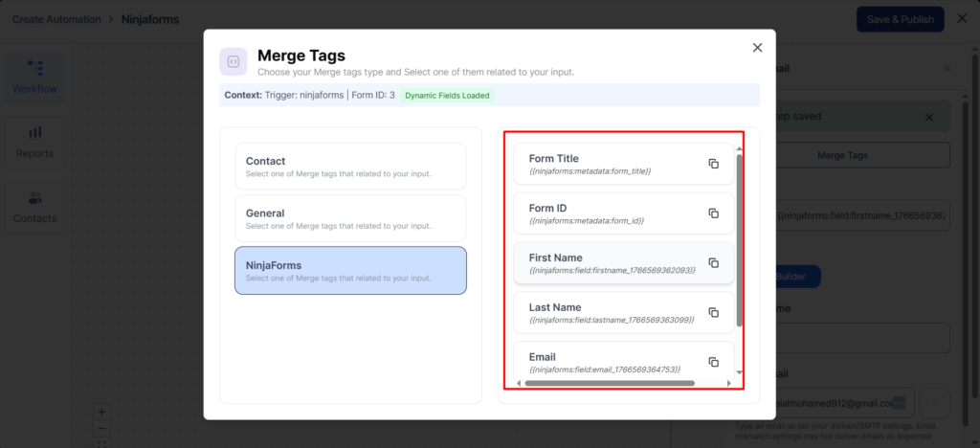This screenshot has height=448, width=980.
Task: Click the zoom in plus button on canvas
Action: point(102,412)
